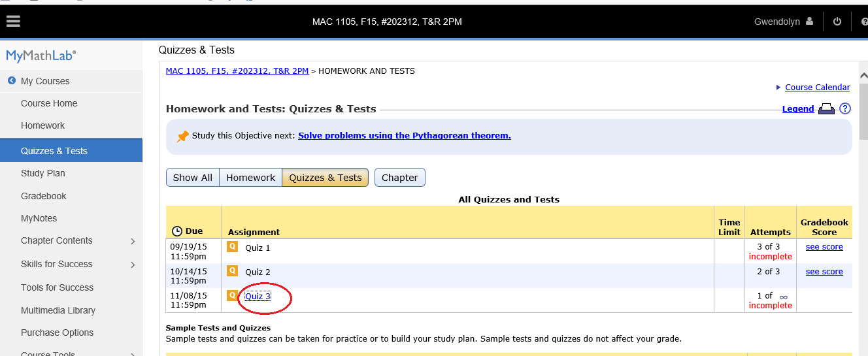Click My Courses in sidebar
This screenshot has height=356, width=868.
[45, 81]
